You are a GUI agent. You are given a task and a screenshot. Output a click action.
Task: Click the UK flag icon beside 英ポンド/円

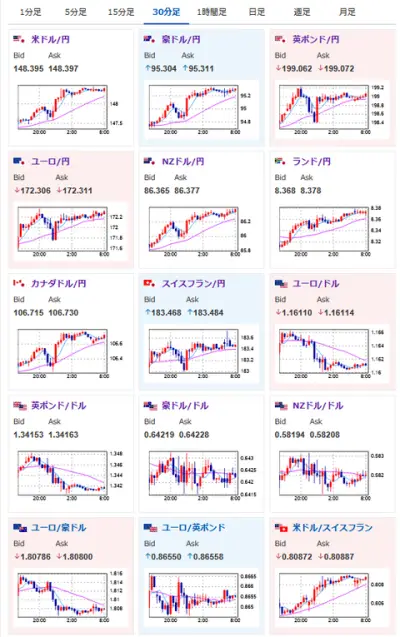280,39
